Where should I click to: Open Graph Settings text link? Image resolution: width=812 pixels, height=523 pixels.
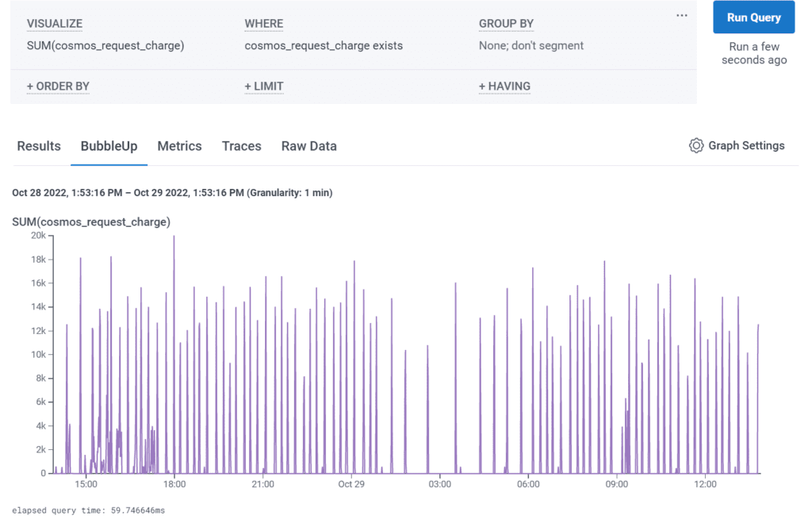point(745,146)
